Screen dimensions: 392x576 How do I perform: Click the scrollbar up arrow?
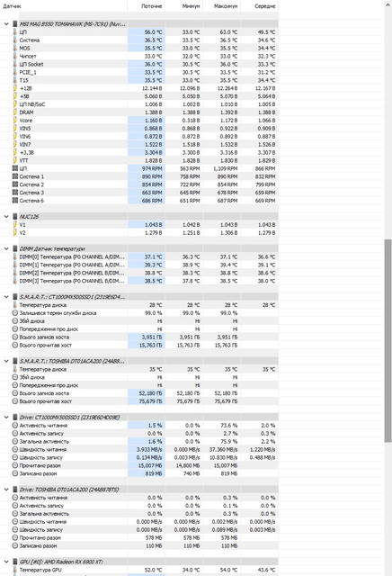[388, 5]
